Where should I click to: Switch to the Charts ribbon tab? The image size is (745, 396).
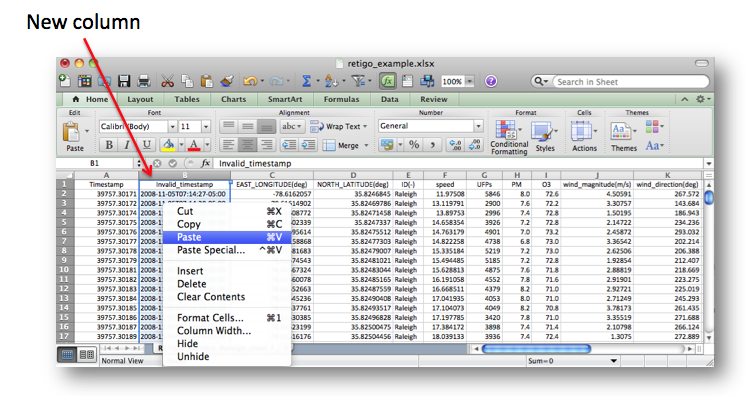233,99
